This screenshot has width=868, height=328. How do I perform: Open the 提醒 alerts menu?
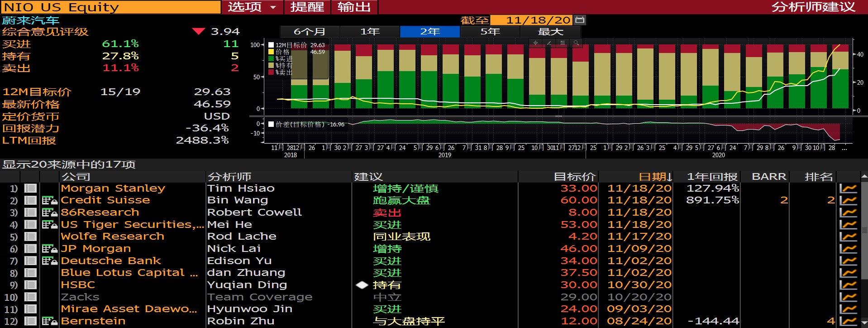click(x=307, y=7)
